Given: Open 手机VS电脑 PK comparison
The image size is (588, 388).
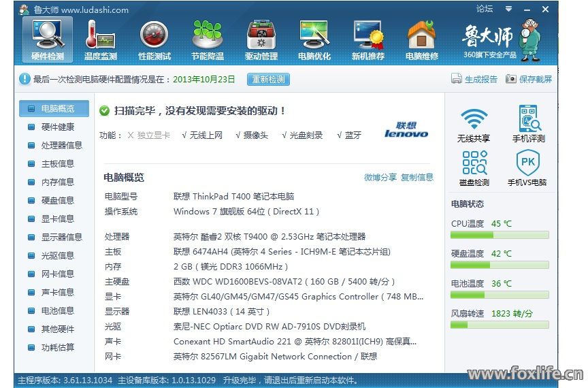Looking at the screenshot, I should 527,167.
